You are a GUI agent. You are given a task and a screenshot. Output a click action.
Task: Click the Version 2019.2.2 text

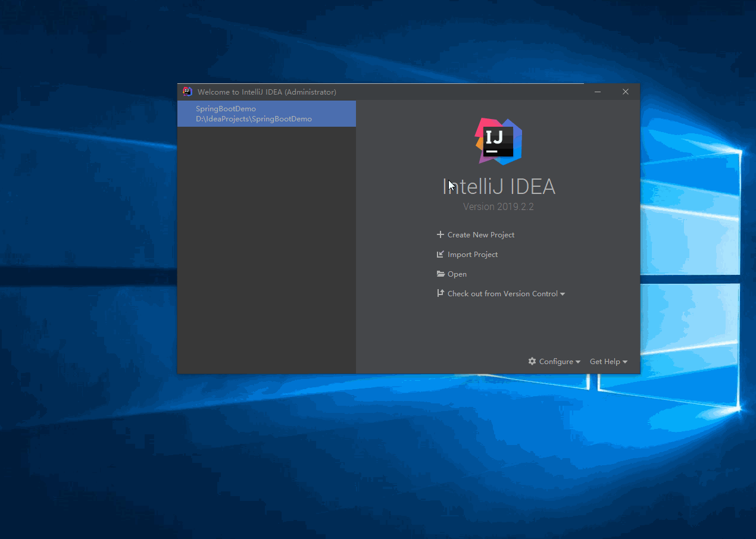[x=499, y=207]
